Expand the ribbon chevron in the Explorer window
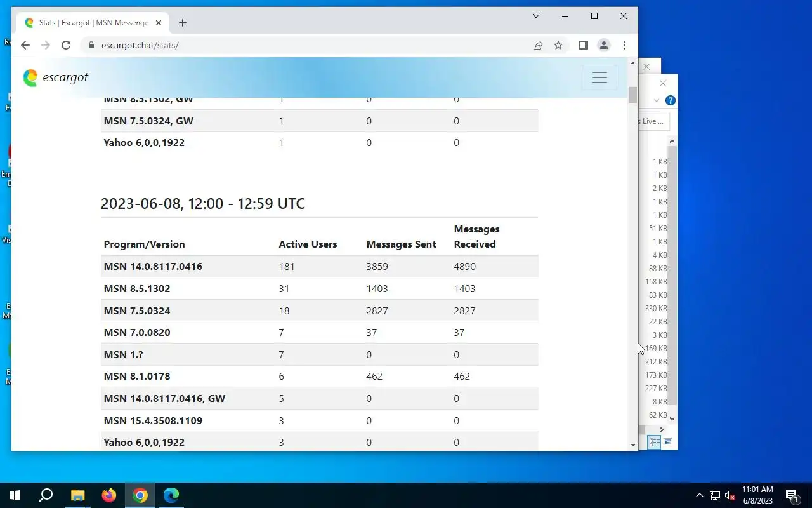812x508 pixels. click(x=657, y=100)
